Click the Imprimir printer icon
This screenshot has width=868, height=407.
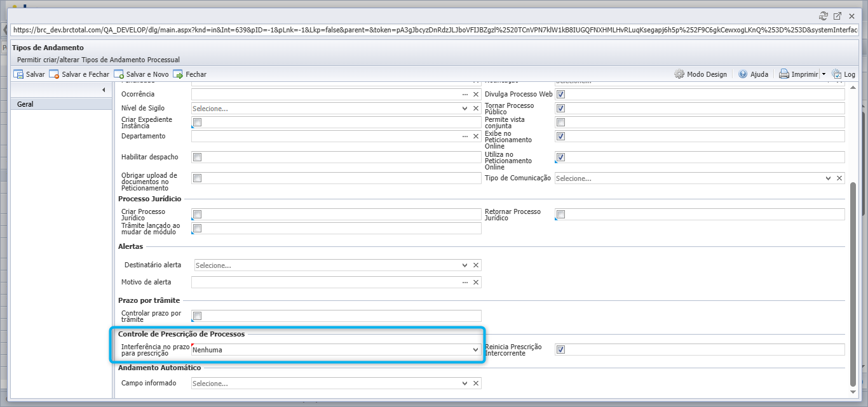coord(784,74)
